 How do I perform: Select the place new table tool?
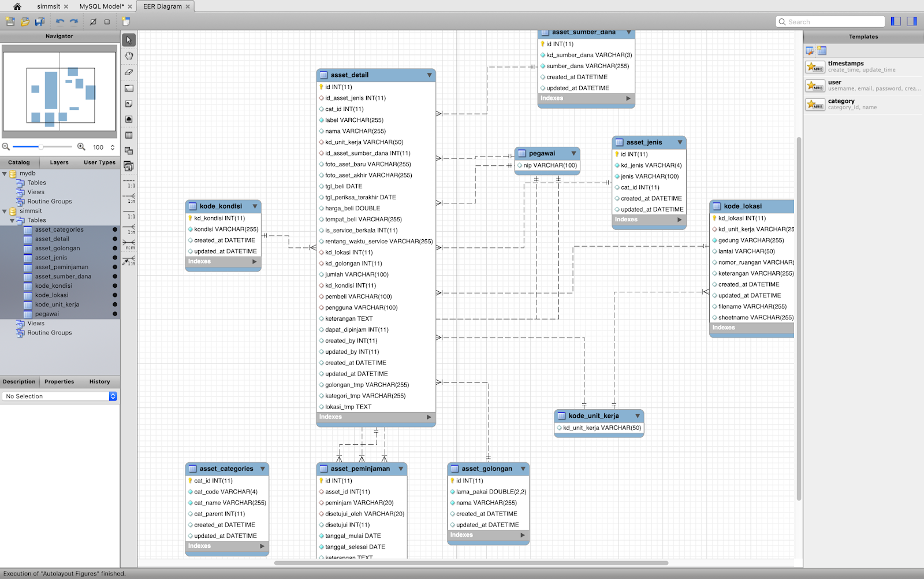pos(129,135)
